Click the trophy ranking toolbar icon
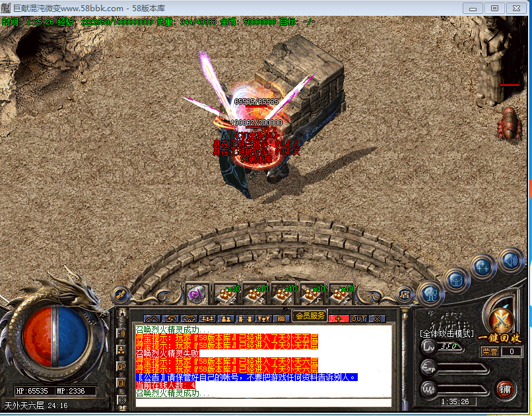The image size is (532, 416). point(263,319)
